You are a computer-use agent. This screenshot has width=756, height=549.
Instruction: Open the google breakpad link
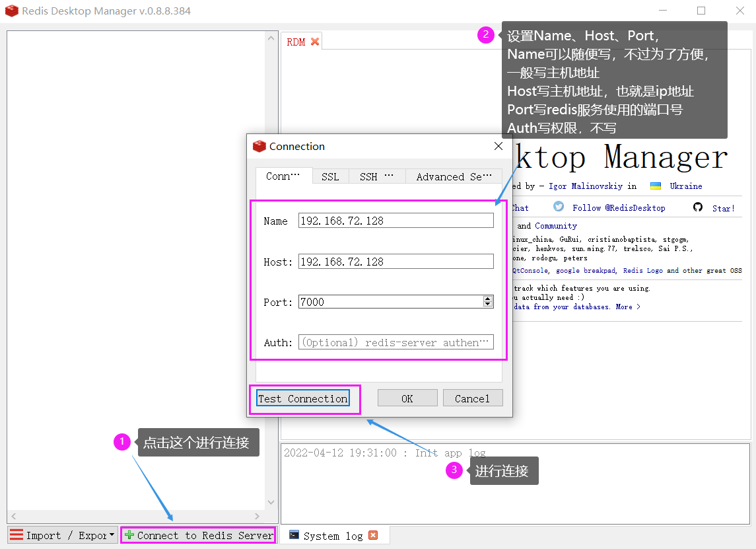coord(586,271)
